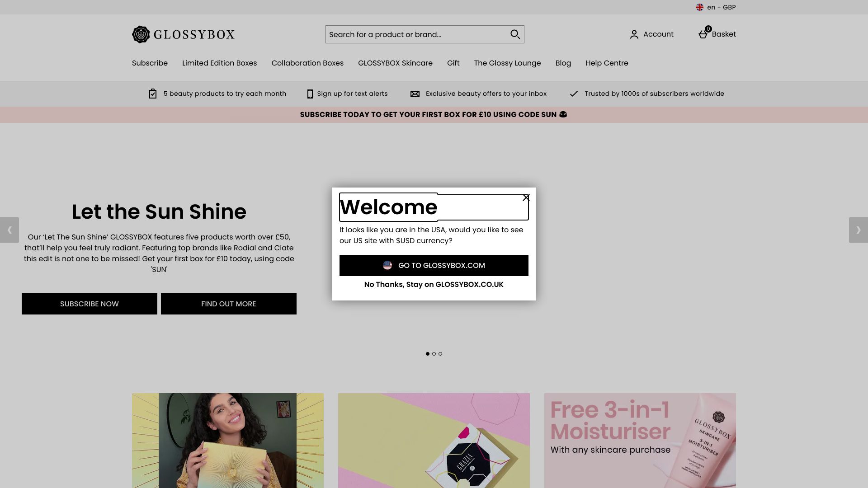This screenshot has width=868, height=488.
Task: Select the second carousel dot
Action: (x=434, y=354)
